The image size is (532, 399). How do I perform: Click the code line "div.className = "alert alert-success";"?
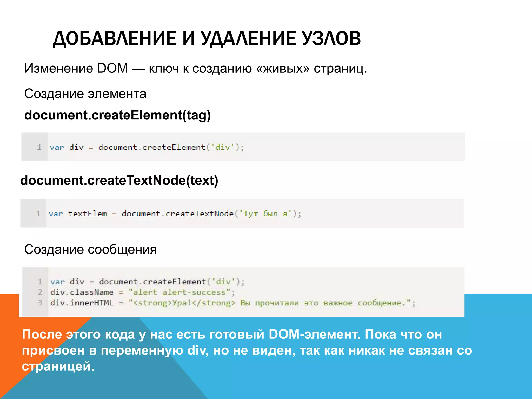pyautogui.click(x=143, y=292)
